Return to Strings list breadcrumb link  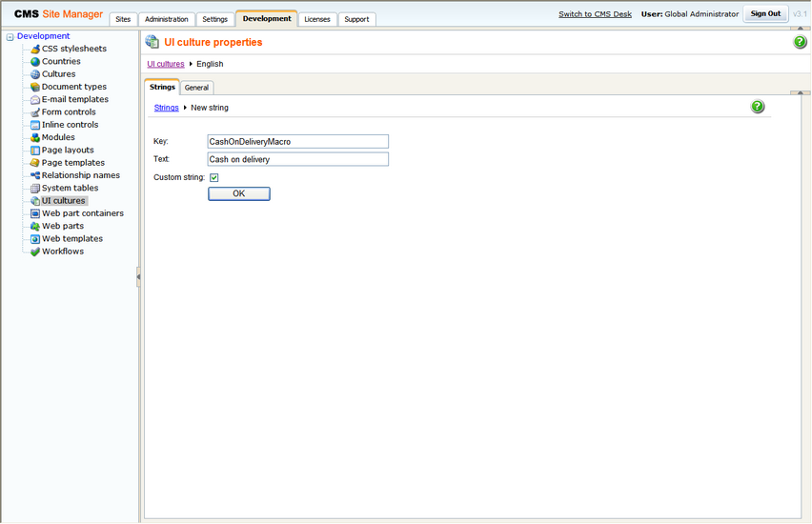pos(166,108)
